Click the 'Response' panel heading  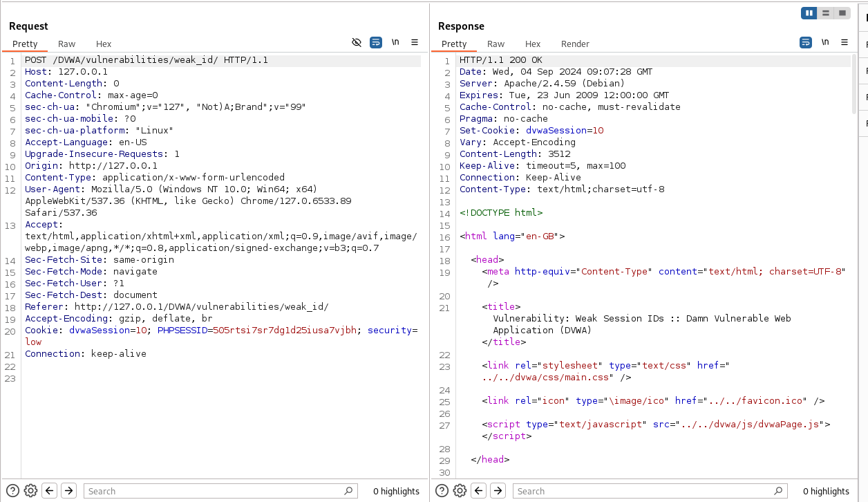[461, 26]
